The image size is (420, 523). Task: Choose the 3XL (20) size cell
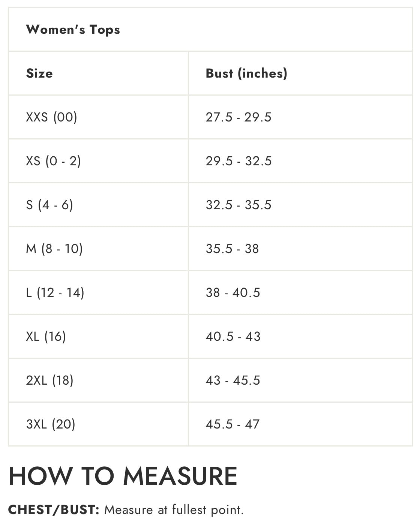51,424
